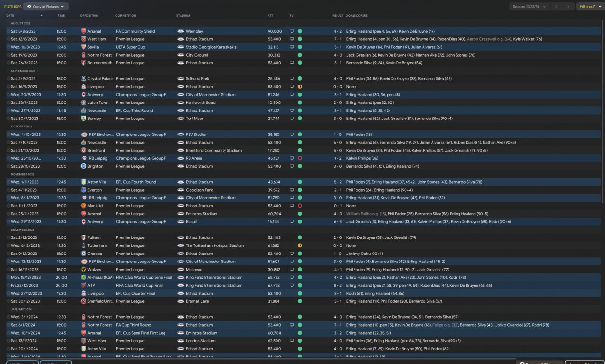The height and width of the screenshot is (364, 605).
Task: Click the Molineux stadium icon
Action: pos(181,269)
